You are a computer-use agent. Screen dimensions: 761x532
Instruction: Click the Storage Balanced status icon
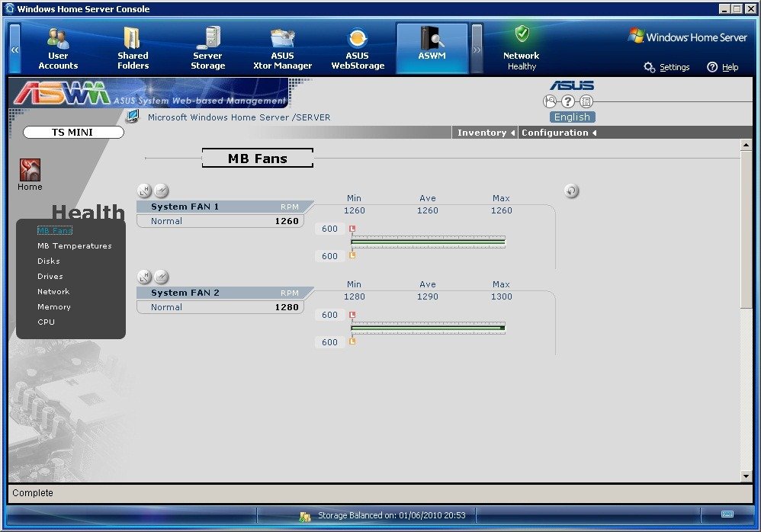click(x=305, y=517)
